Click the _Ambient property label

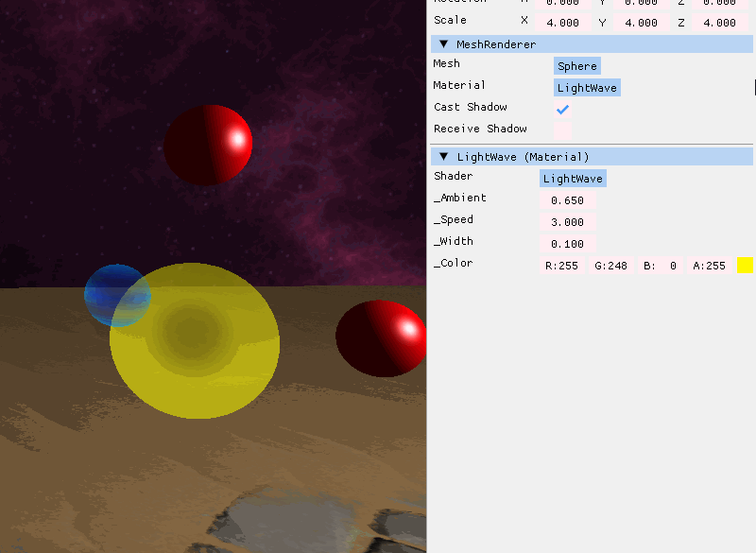click(460, 198)
